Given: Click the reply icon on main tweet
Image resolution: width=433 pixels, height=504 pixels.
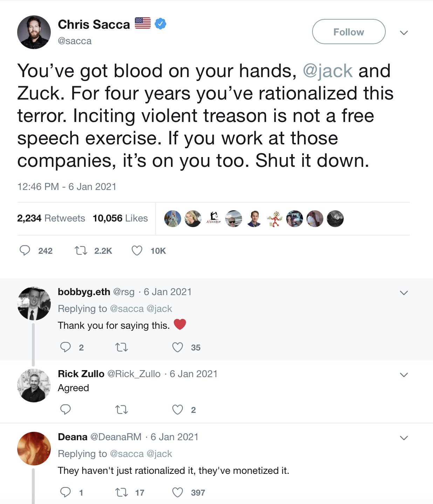Looking at the screenshot, I should pyautogui.click(x=25, y=251).
